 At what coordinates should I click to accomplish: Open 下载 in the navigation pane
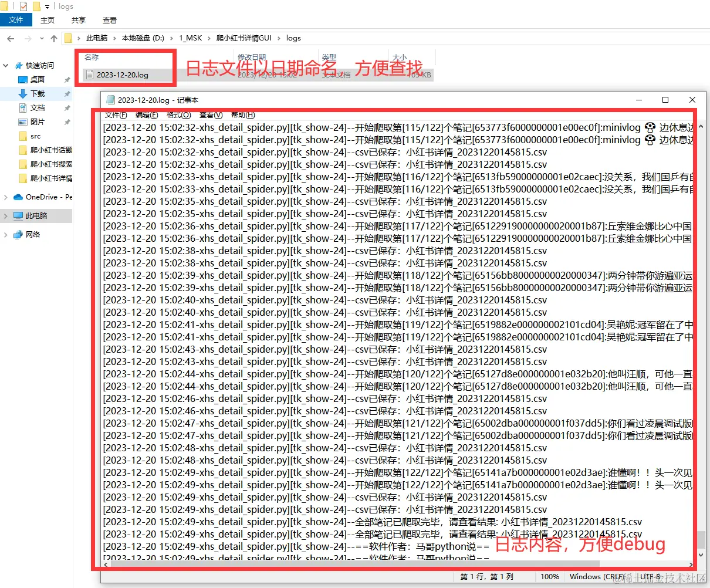[38, 94]
